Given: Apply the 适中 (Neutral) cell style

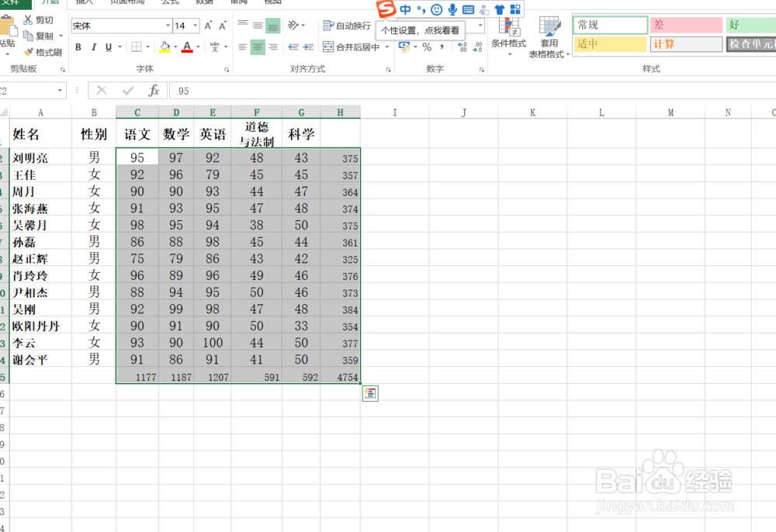Looking at the screenshot, I should point(610,44).
